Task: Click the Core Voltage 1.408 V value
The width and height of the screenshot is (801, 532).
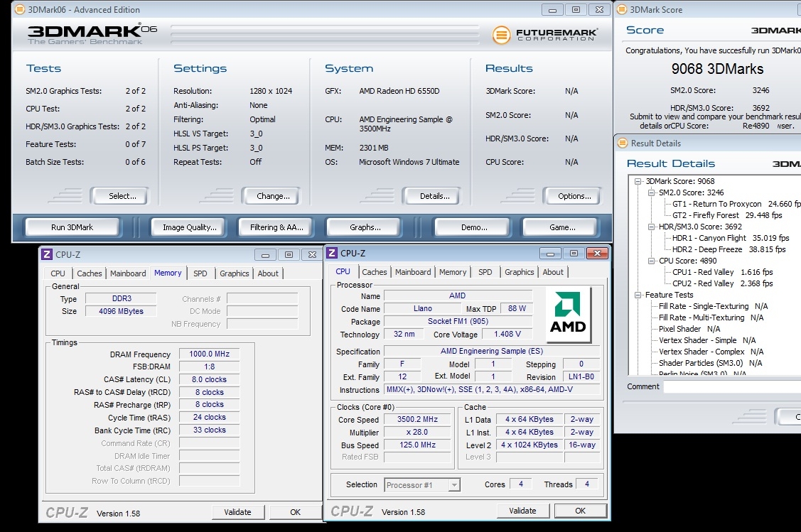Action: (507, 334)
